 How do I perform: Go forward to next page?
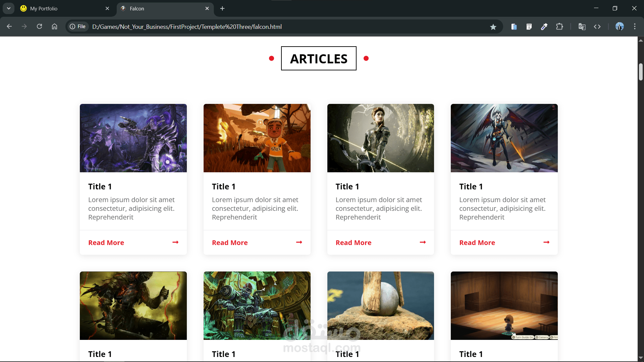click(24, 26)
